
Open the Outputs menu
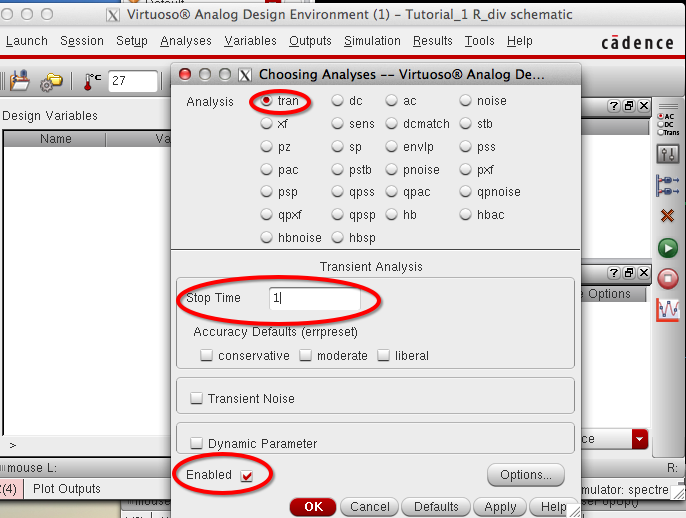[310, 41]
